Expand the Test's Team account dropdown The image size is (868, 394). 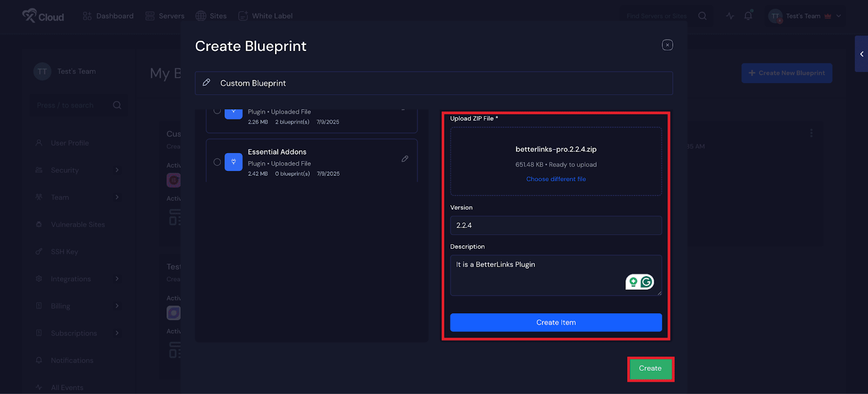806,16
